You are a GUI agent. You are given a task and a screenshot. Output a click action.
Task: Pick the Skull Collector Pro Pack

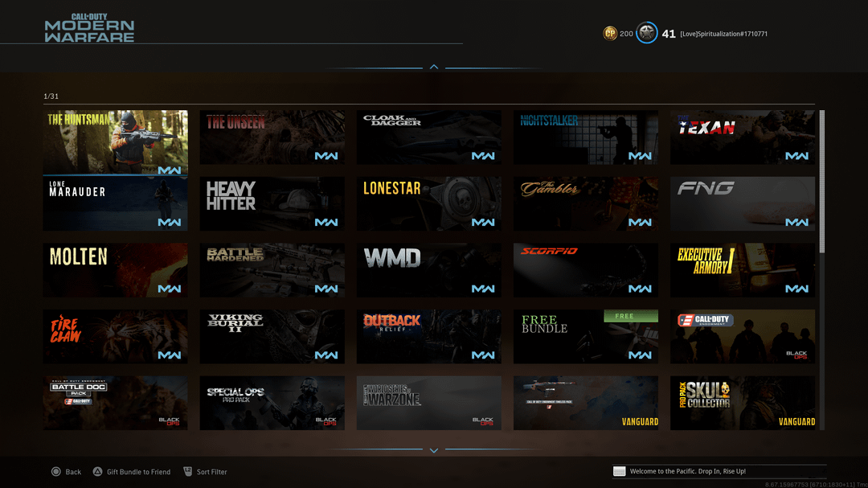[742, 403]
